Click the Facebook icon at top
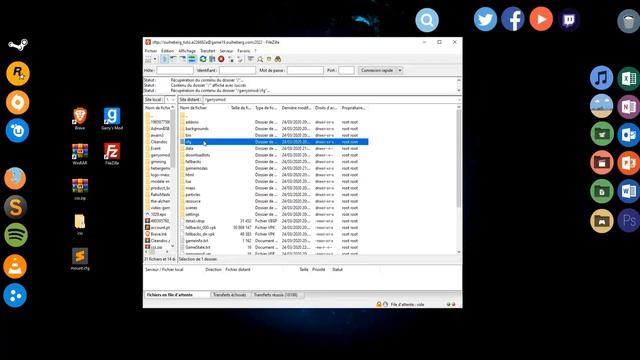The height and width of the screenshot is (360, 640). pyautogui.click(x=513, y=19)
